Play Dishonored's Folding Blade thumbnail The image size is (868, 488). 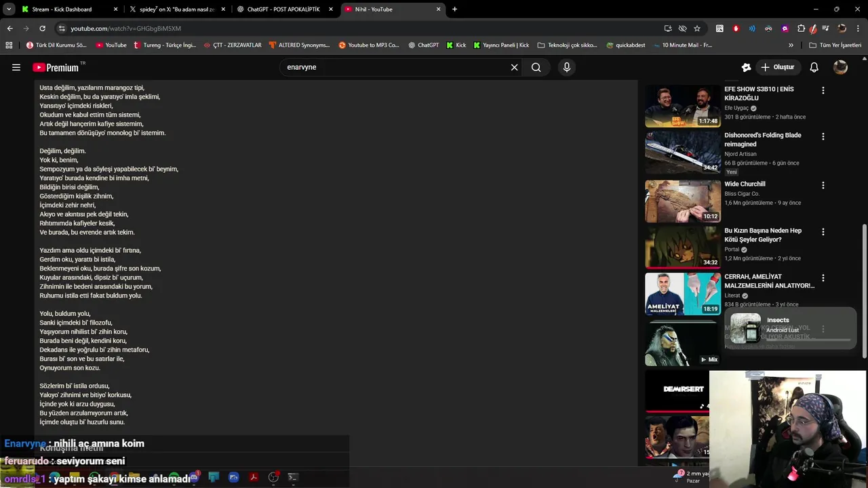click(x=683, y=152)
